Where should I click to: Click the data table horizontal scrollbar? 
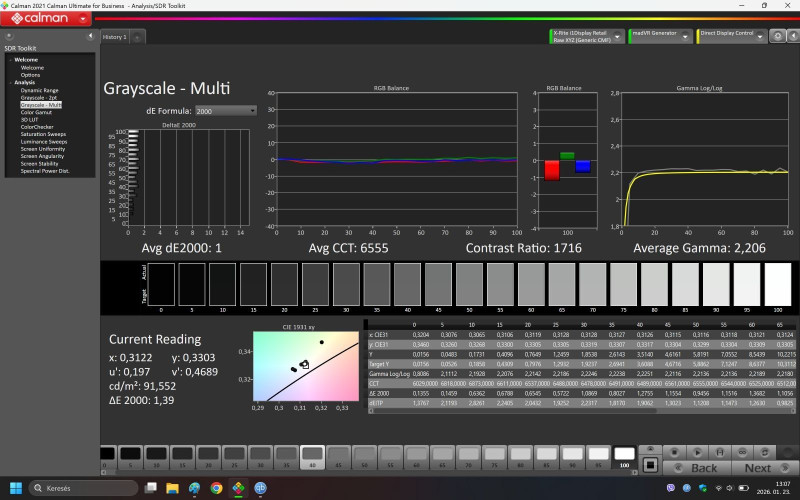[x=582, y=411]
